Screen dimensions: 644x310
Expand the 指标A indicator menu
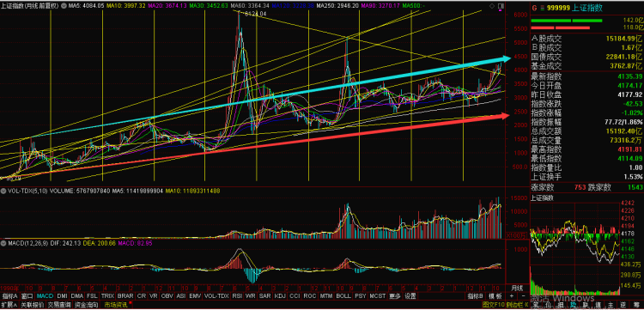click(9, 296)
